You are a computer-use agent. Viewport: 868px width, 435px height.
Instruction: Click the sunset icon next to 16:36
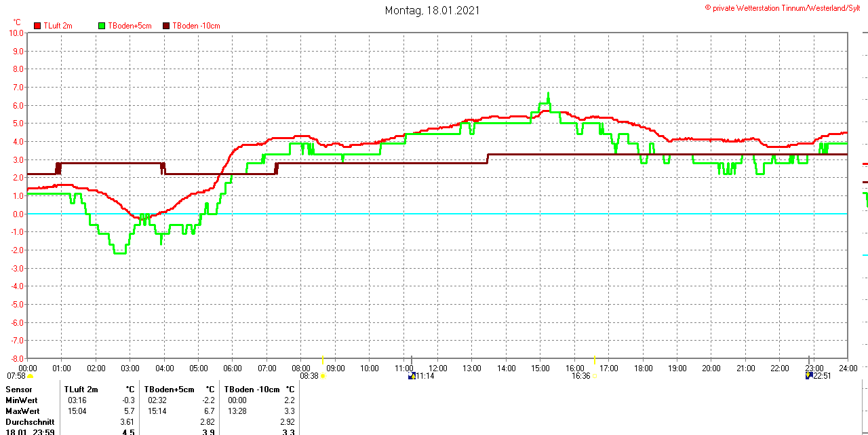(x=594, y=376)
